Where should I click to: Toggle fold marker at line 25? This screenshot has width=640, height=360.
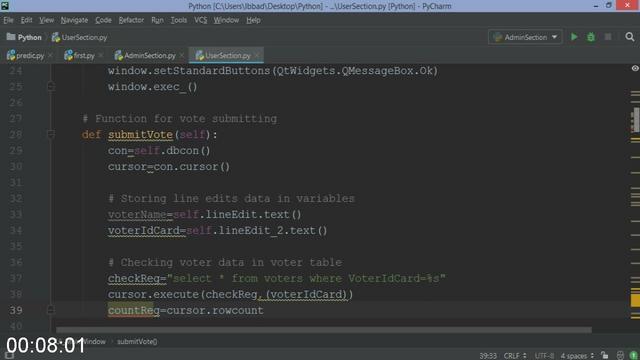[51, 86]
